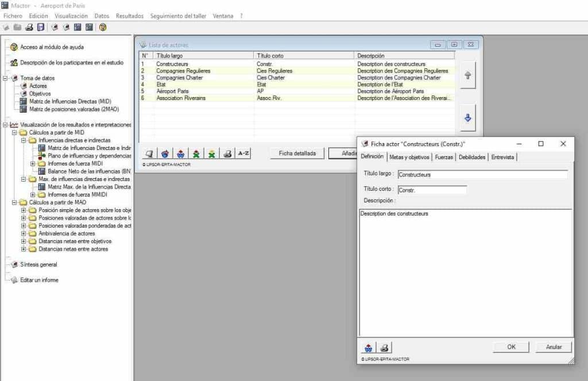Click the move-up arrow in actor list
Viewport: 588px width, 381px height.
(x=467, y=75)
